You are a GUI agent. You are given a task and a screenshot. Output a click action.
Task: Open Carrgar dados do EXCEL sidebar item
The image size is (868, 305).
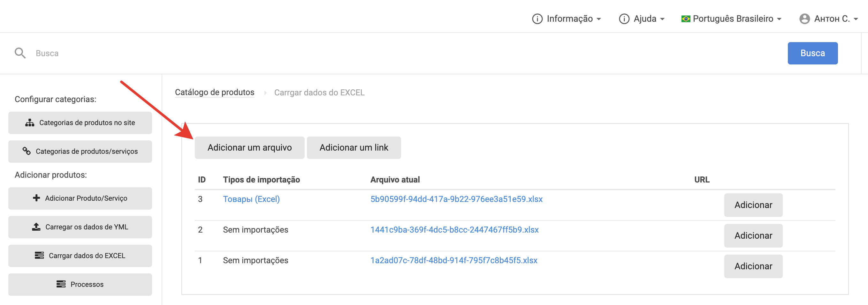[80, 256]
